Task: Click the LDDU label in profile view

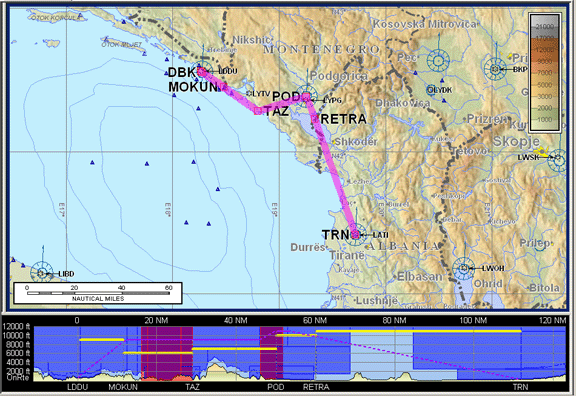Action: pyautogui.click(x=78, y=387)
